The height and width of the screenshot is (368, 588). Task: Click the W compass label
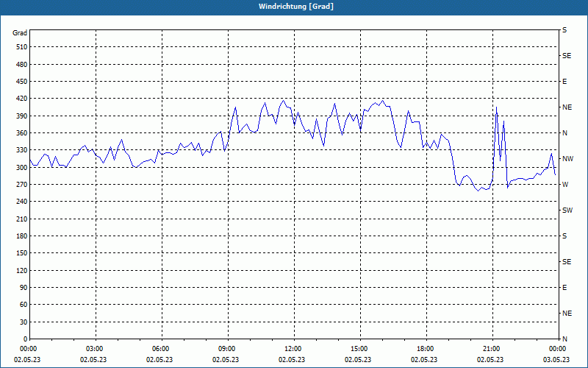click(x=565, y=185)
